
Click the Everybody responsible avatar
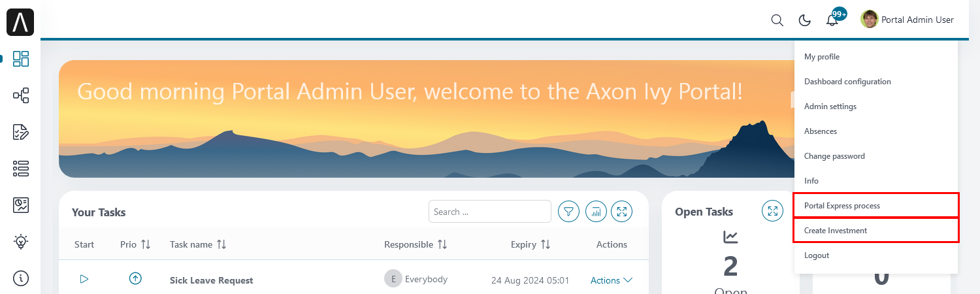(x=393, y=279)
